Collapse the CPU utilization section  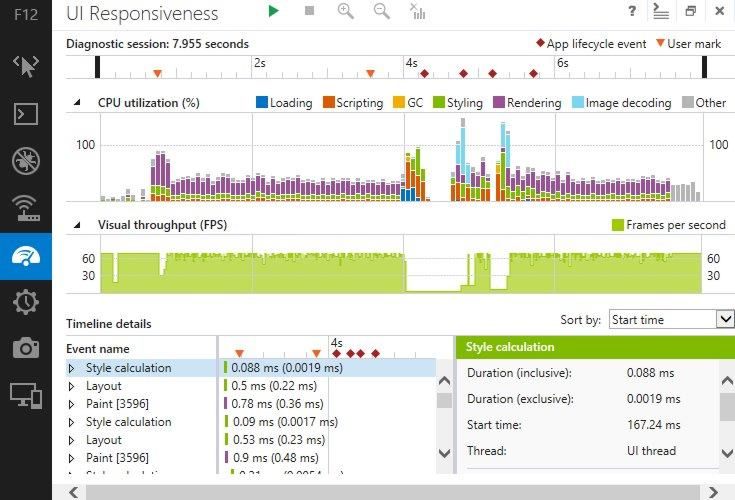pyautogui.click(x=77, y=103)
